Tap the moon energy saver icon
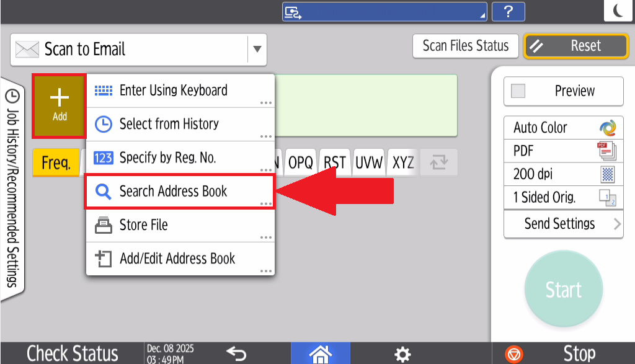The image size is (635, 364). [x=618, y=11]
